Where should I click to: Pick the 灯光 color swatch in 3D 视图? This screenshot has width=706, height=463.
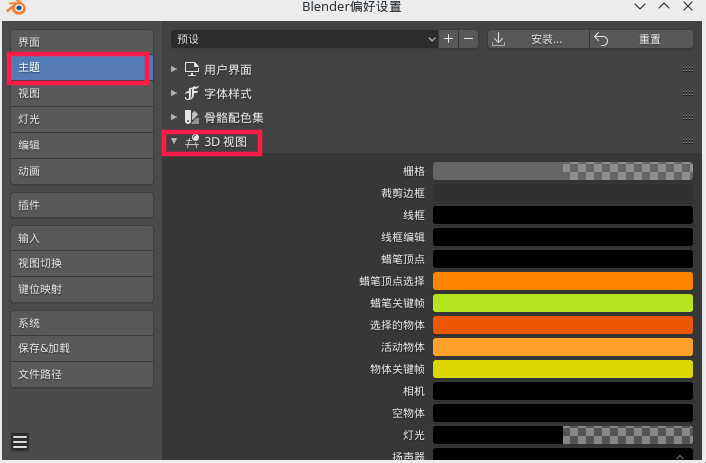pos(563,435)
